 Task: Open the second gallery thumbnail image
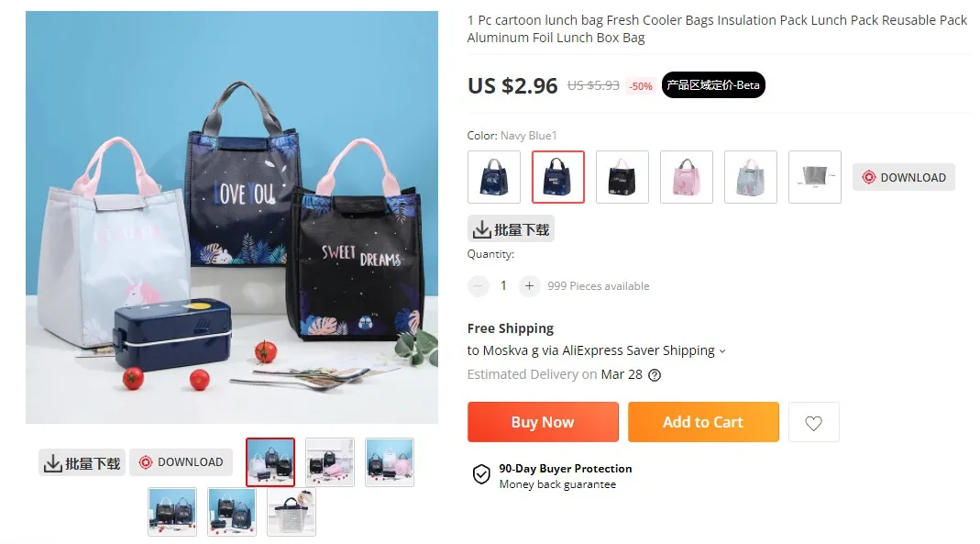[330, 462]
